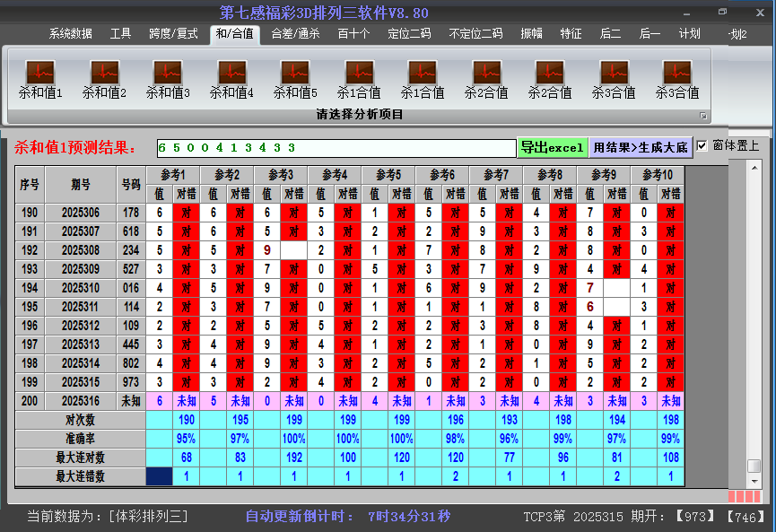The height and width of the screenshot is (532, 776).
Task: Select the row for period 2025310
Action: [x=82, y=288]
